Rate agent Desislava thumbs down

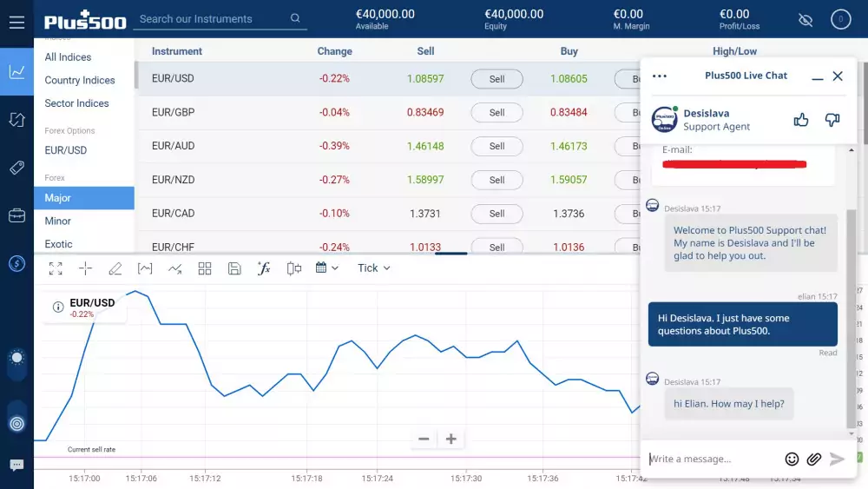(x=832, y=120)
